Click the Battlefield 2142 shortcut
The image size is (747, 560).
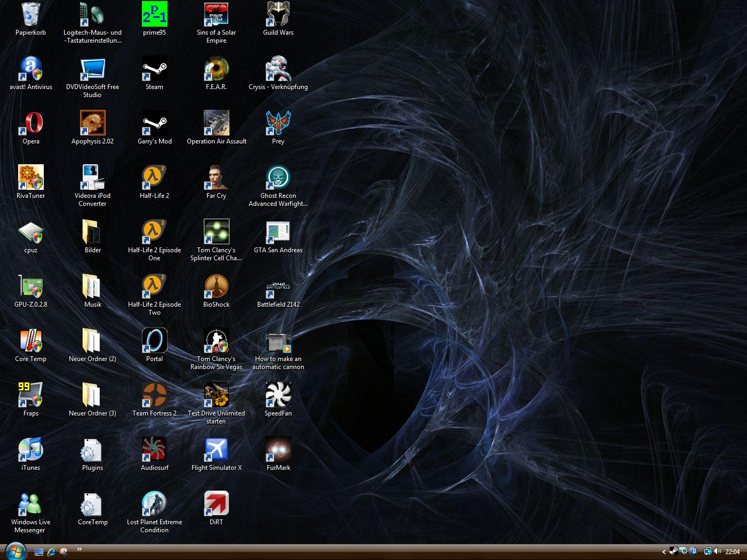278,286
